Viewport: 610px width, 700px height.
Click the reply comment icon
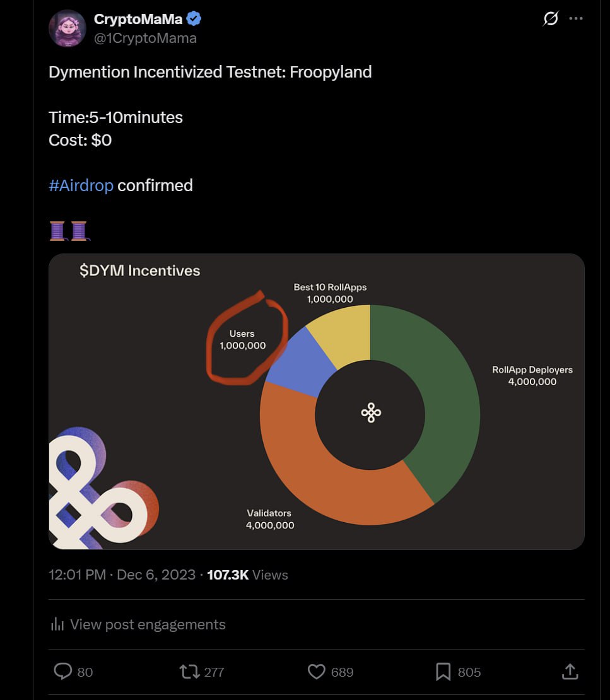coord(63,672)
